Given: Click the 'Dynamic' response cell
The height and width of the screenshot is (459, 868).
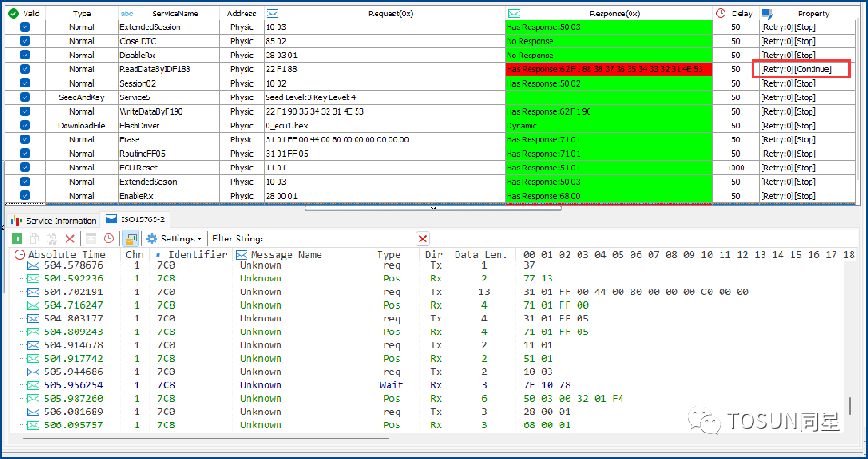Looking at the screenshot, I should [x=609, y=126].
